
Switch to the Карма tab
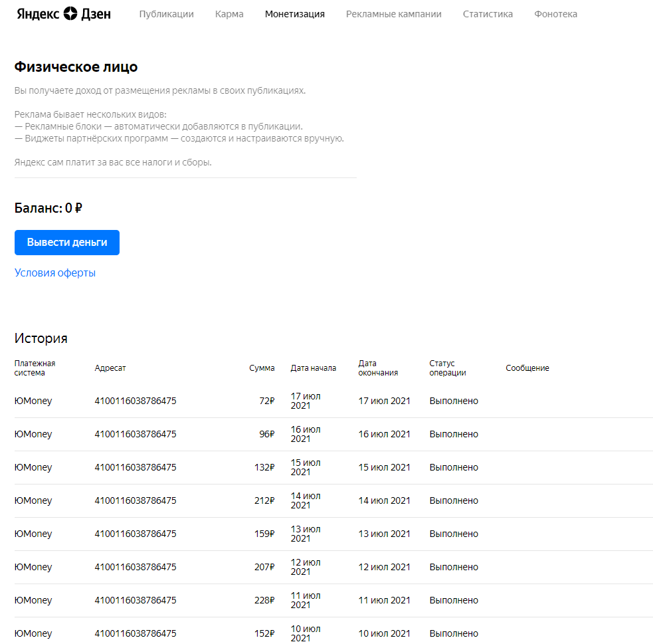tap(229, 14)
